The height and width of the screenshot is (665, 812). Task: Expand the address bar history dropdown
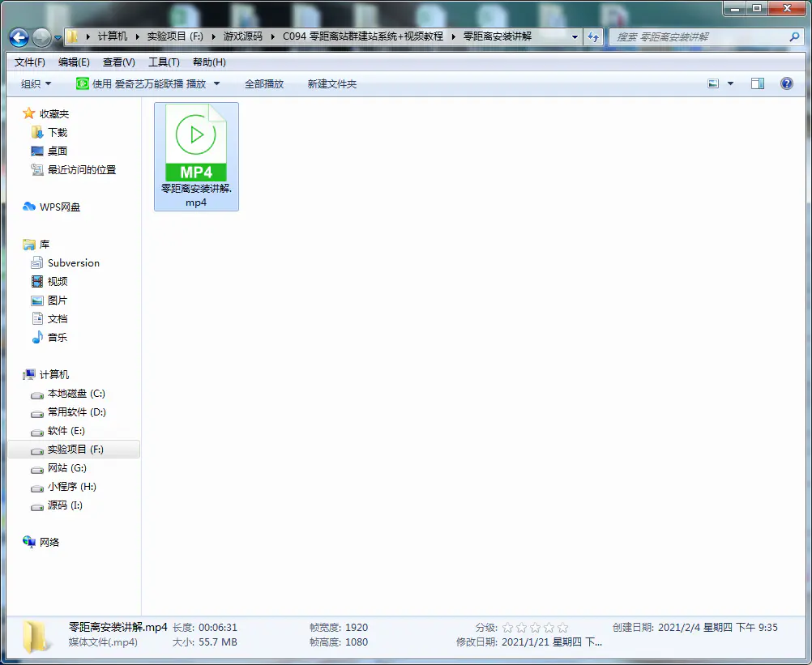pyautogui.click(x=575, y=37)
